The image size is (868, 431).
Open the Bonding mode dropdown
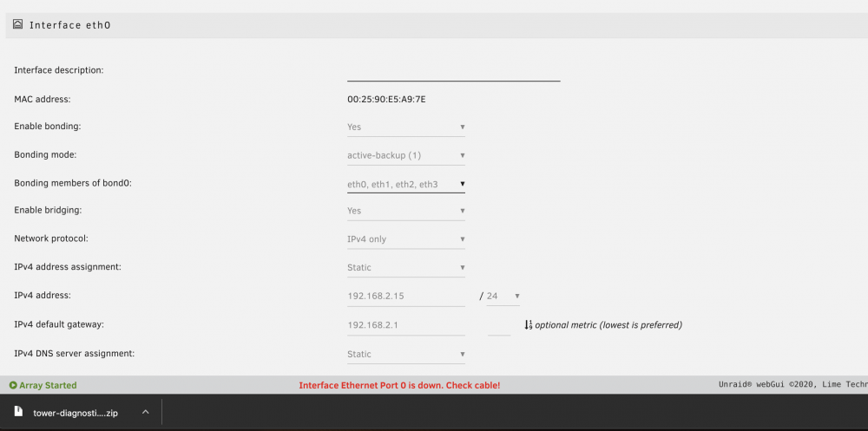(405, 155)
